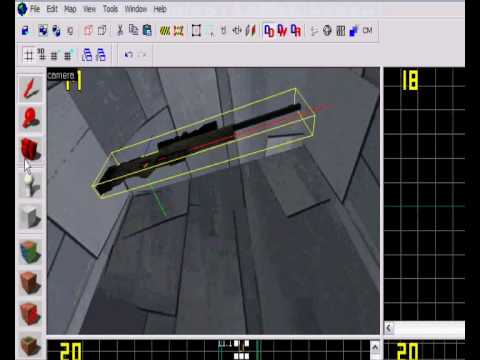This screenshot has width=480, height=360.
Task: Open the Edit menu
Action: pyautogui.click(x=52, y=9)
